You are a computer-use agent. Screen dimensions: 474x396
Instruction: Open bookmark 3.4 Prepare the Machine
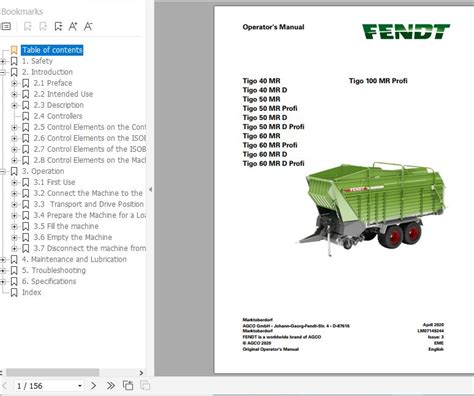pyautogui.click(x=89, y=215)
